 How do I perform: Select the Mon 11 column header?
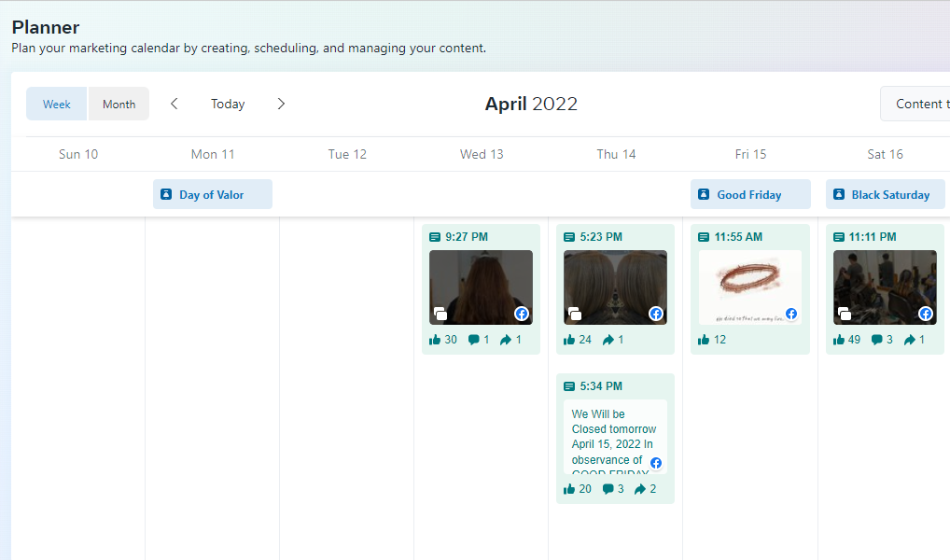[213, 154]
